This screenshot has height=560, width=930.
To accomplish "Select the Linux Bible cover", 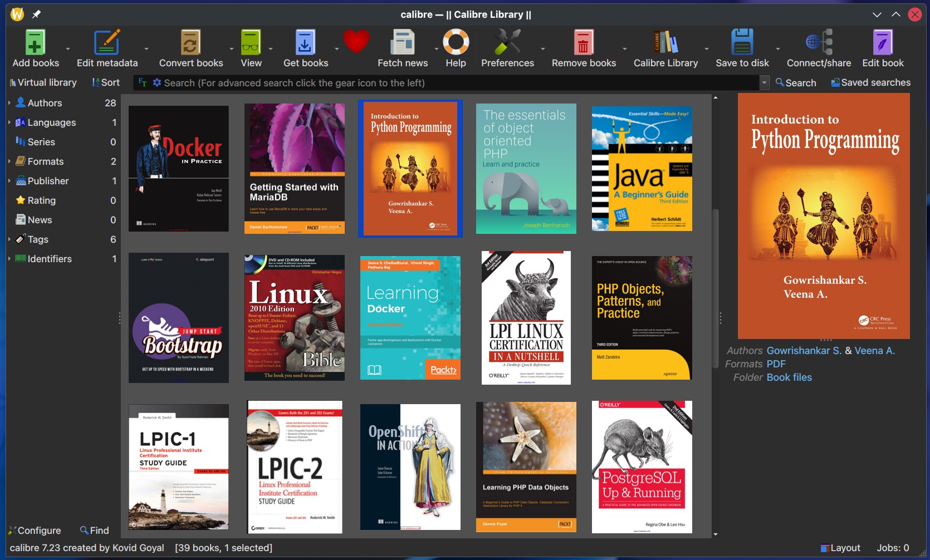I will [294, 318].
